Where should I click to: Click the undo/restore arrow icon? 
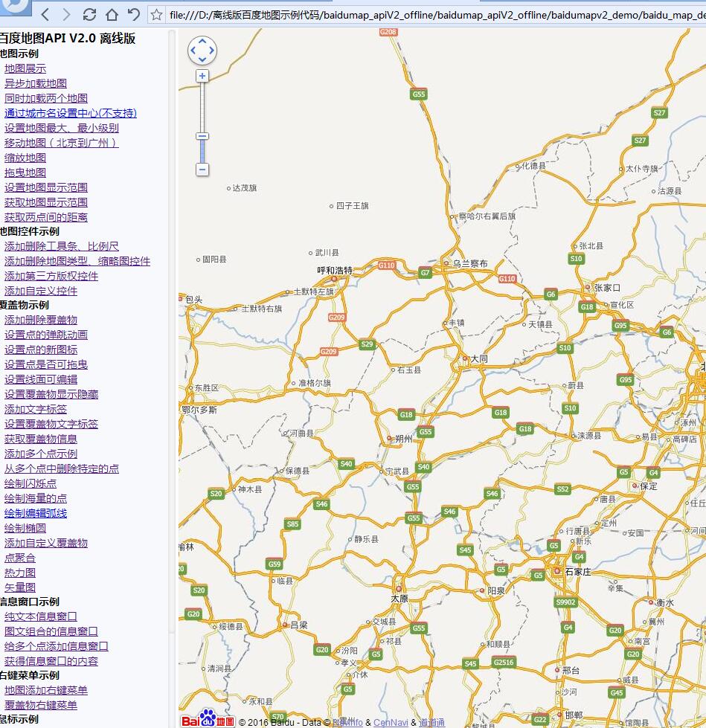tap(133, 14)
